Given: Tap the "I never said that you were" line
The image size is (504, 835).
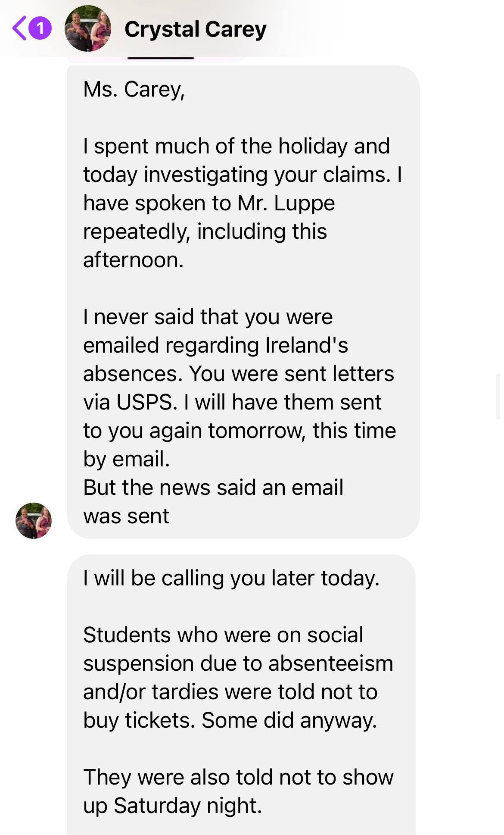Looking at the screenshot, I should 208,317.
